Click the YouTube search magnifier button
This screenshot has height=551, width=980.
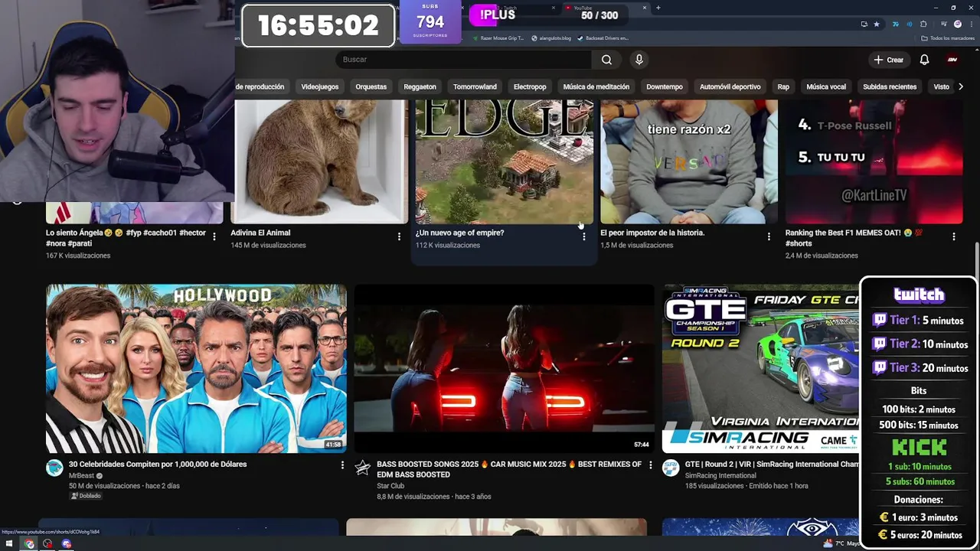606,60
